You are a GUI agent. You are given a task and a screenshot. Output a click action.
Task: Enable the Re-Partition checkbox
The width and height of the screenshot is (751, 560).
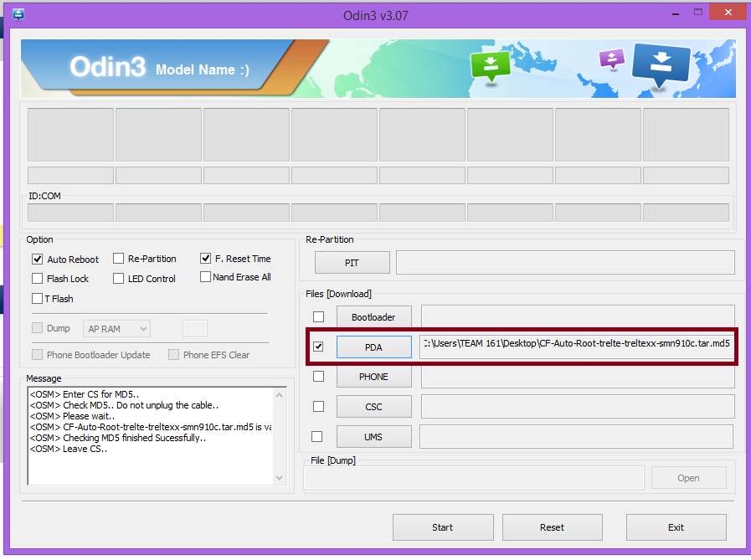(x=118, y=259)
